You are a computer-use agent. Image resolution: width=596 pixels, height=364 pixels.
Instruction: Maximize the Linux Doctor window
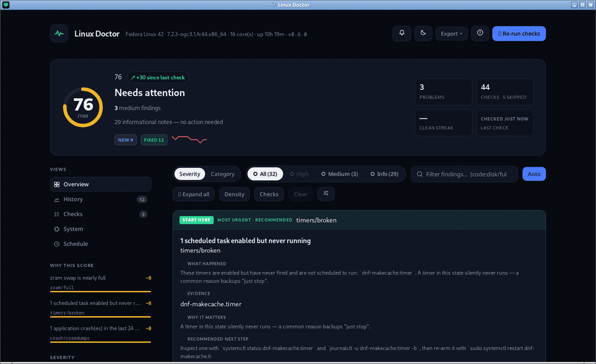pos(582,5)
